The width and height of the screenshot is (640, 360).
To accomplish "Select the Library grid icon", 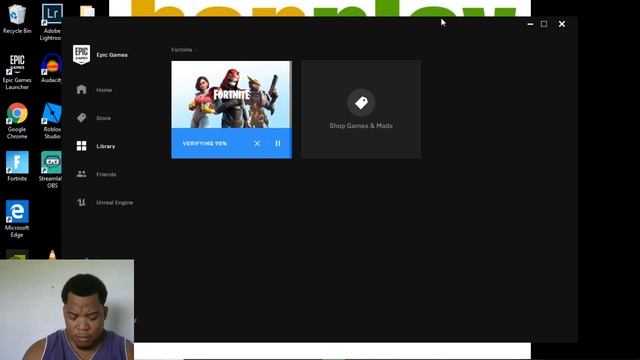I will [81, 146].
